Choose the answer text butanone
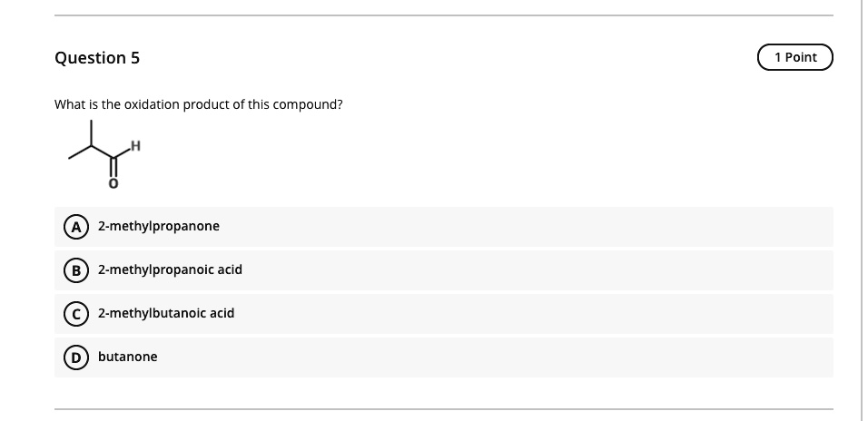The width and height of the screenshot is (868, 421). tap(128, 357)
